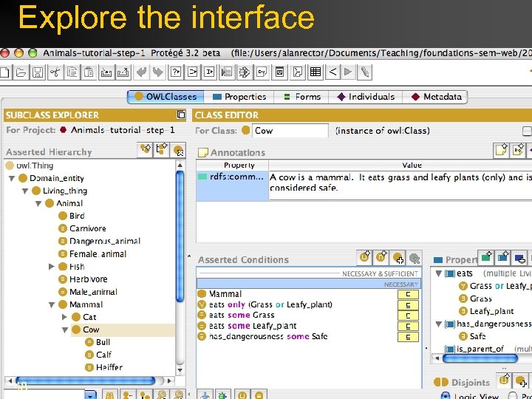Screen dimensions: 532x399
Task: Click the archive current version icon
Action: point(106,72)
